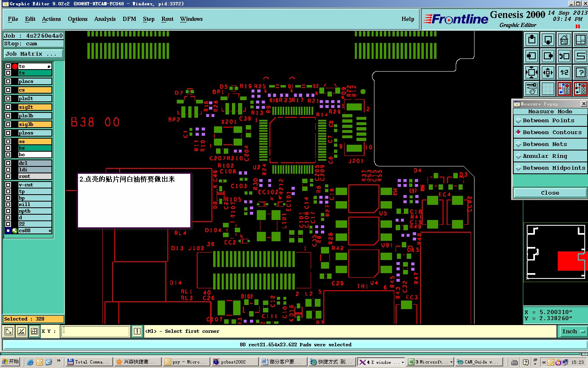Open the Inch units dropdown

[x=573, y=332]
